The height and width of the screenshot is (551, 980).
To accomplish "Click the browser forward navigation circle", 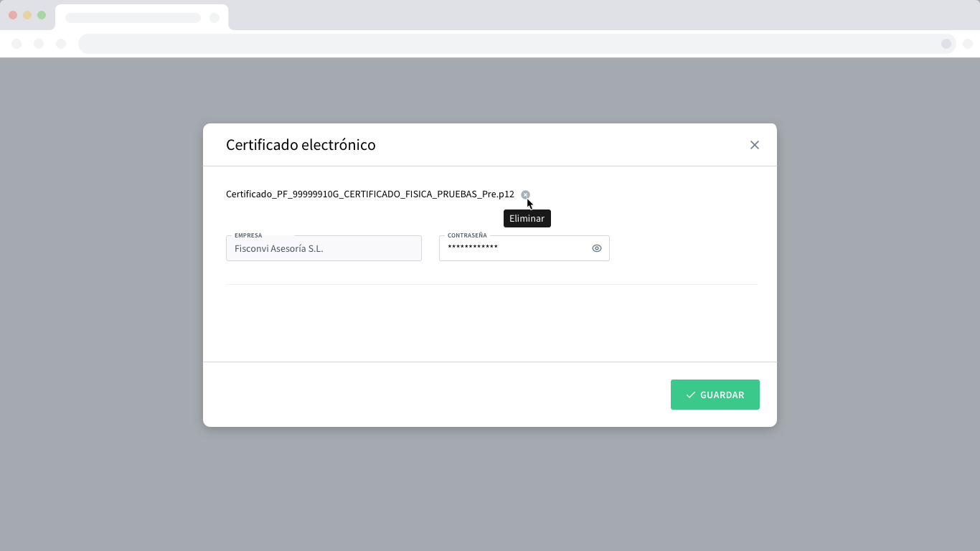I will click(x=39, y=44).
